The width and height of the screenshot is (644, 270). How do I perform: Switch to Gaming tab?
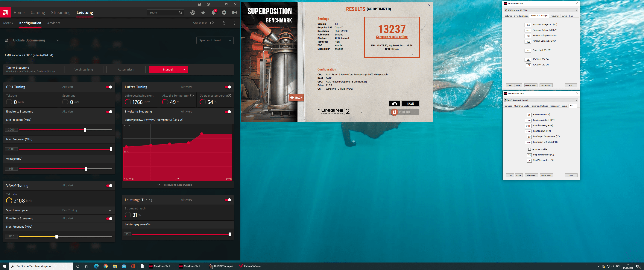[38, 13]
